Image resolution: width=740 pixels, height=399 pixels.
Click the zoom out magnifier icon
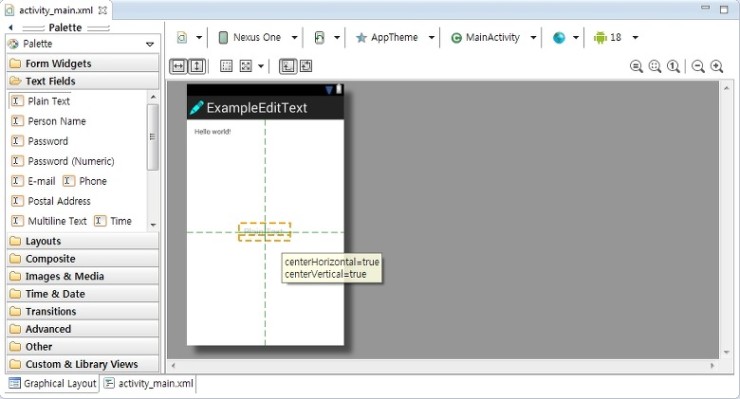(x=698, y=67)
